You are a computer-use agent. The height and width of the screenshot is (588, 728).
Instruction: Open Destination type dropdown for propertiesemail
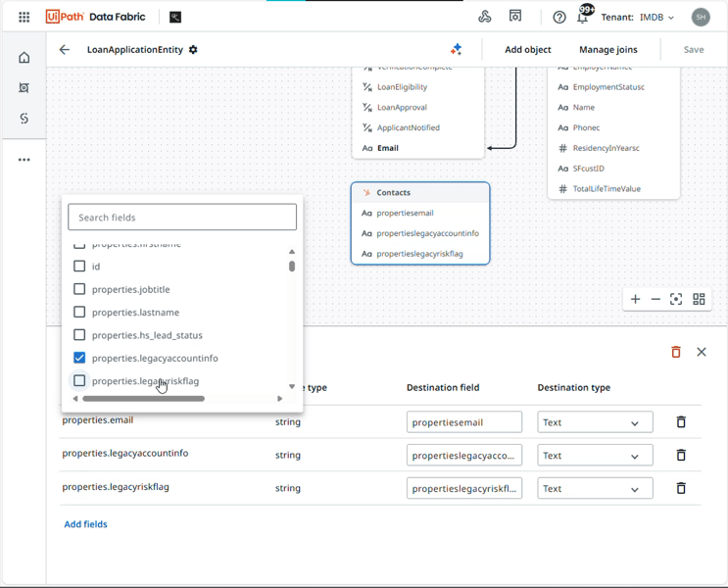click(595, 422)
